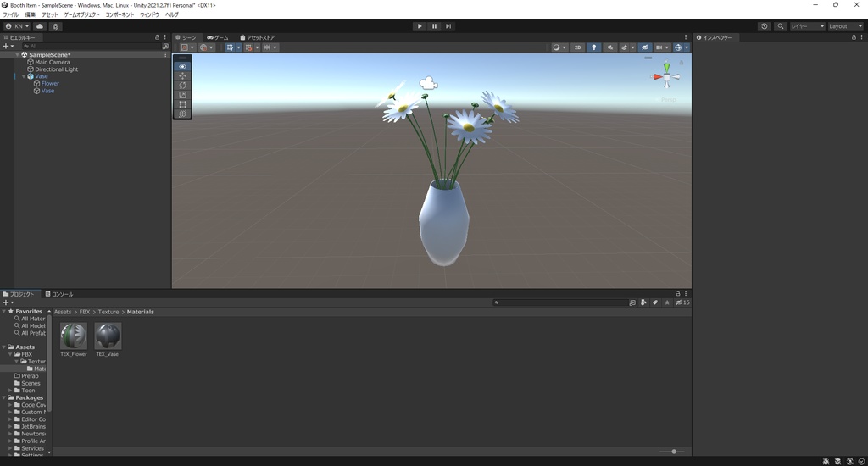Open the ファイル menu
The height and width of the screenshot is (466, 868).
pyautogui.click(x=10, y=15)
